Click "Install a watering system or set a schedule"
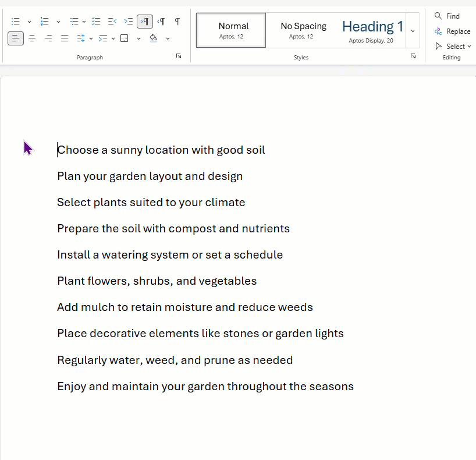 [x=170, y=254]
